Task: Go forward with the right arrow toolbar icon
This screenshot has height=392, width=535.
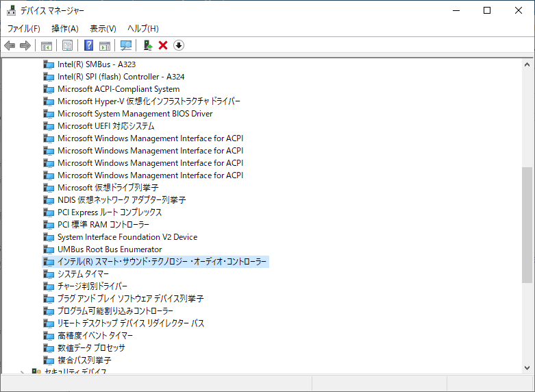Action: point(25,45)
